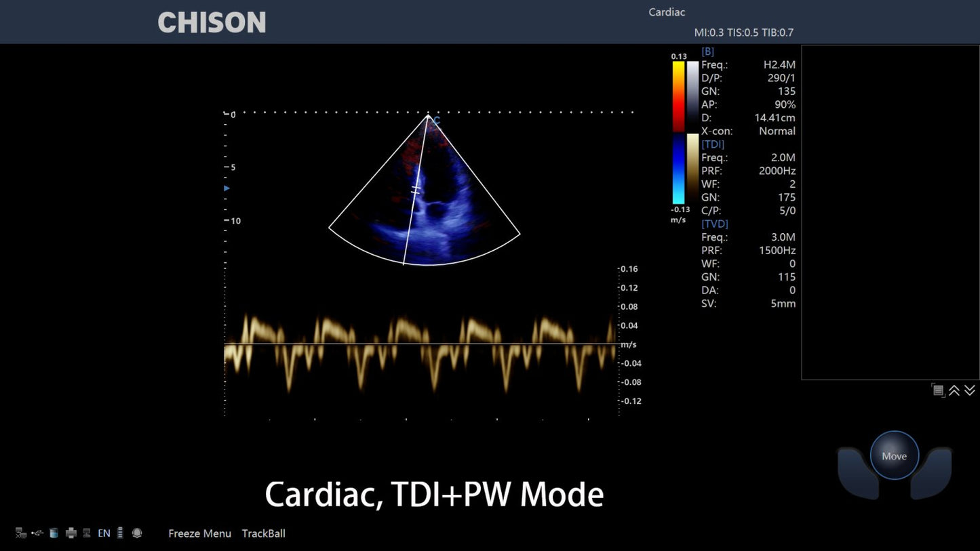Click the clipboard list icon under panel
This screenshot has height=551, width=980.
point(939,390)
